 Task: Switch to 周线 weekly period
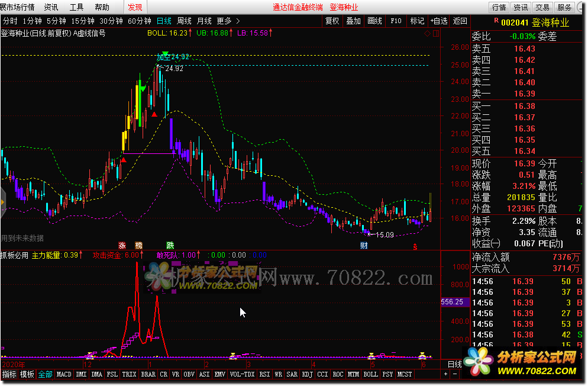[184, 21]
